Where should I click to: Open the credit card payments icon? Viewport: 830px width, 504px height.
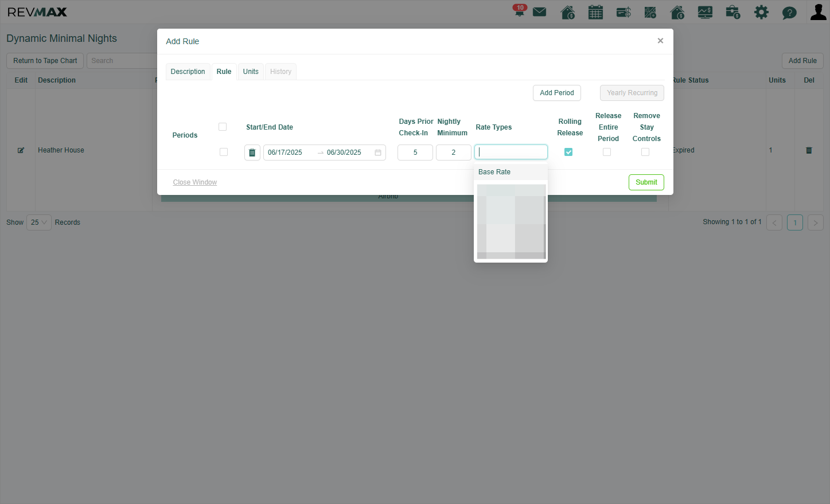pos(624,12)
